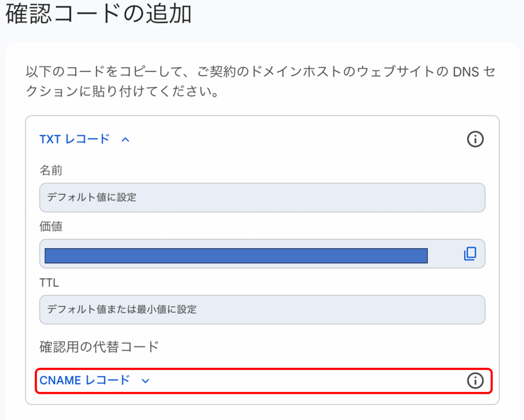Select the TTL field showing デフォルト値または最小値に設定
Image resolution: width=524 pixels, height=420 pixels.
[263, 310]
